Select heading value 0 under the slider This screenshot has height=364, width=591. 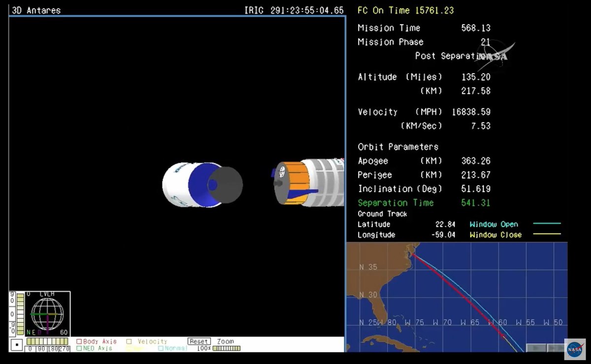30,349
